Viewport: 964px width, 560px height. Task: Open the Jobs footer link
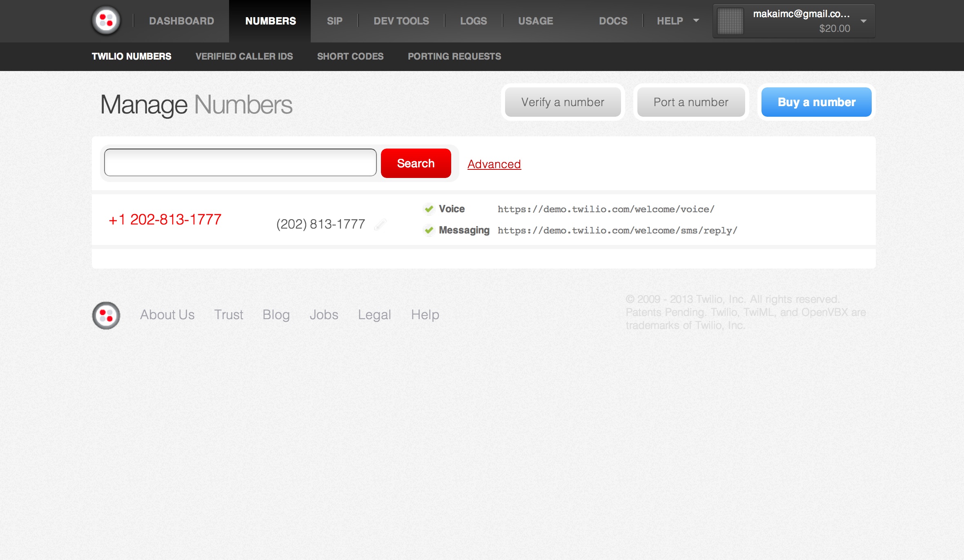324,315
